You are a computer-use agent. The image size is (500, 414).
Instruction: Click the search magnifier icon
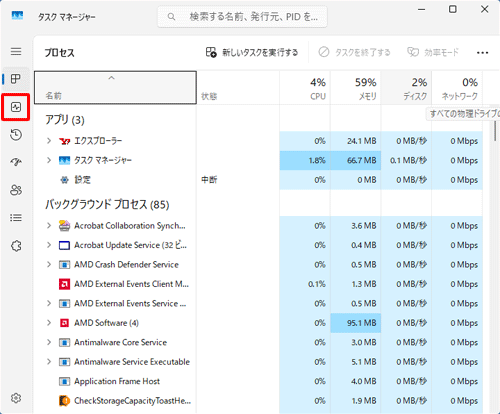point(171,16)
